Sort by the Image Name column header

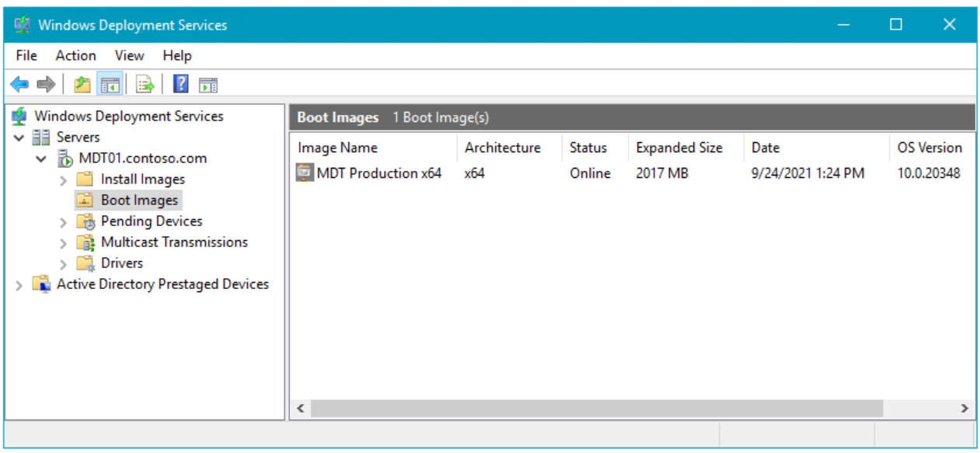coord(338,148)
